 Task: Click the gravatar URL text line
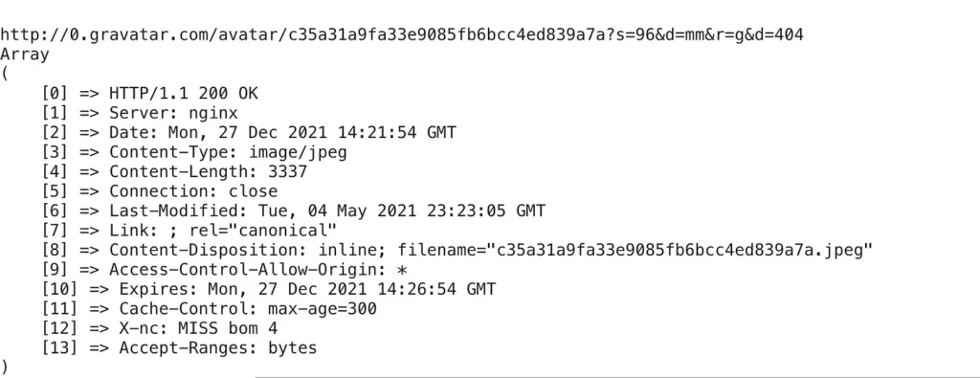(x=402, y=35)
